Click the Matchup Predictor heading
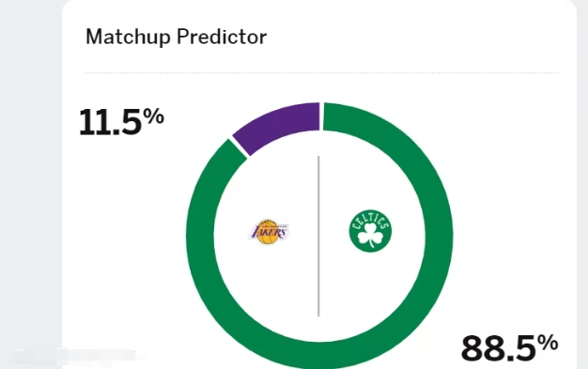The width and height of the screenshot is (588, 369). click(177, 37)
